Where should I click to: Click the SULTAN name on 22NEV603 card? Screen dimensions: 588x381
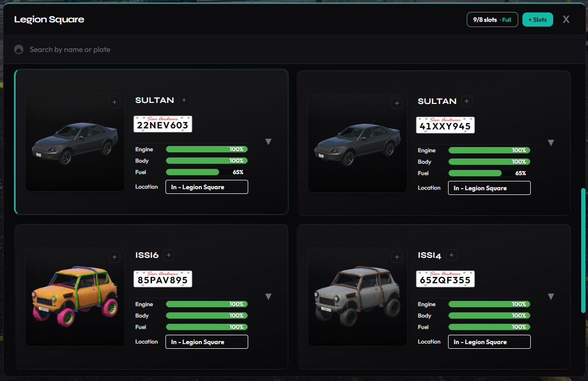pos(155,100)
